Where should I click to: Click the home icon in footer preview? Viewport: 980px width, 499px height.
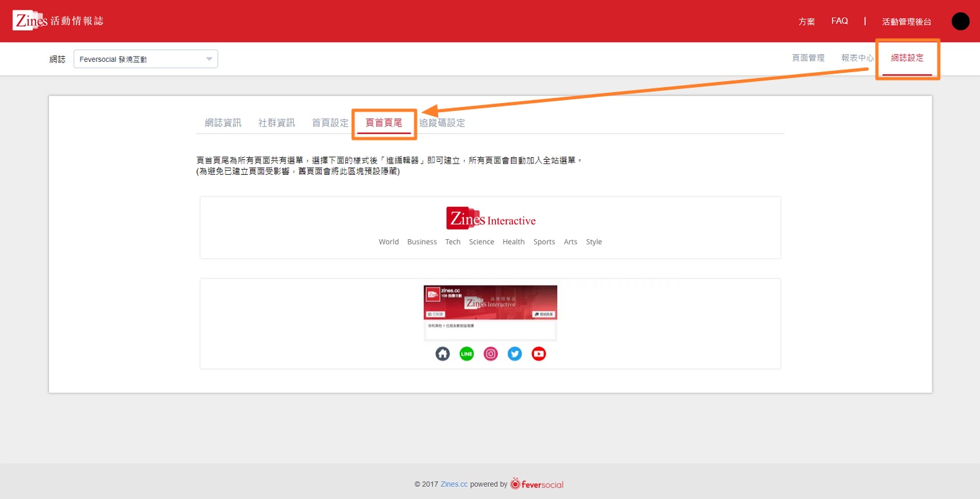pyautogui.click(x=442, y=354)
